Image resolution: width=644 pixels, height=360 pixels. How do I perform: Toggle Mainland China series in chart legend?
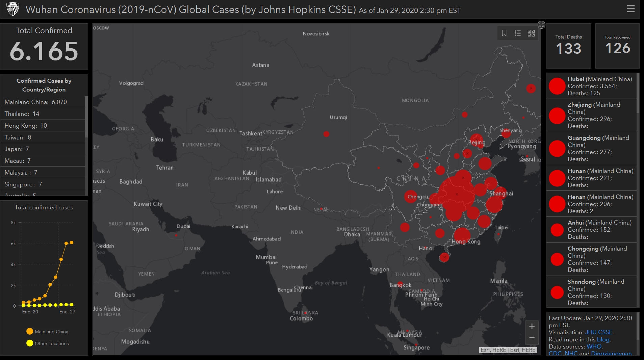47,332
